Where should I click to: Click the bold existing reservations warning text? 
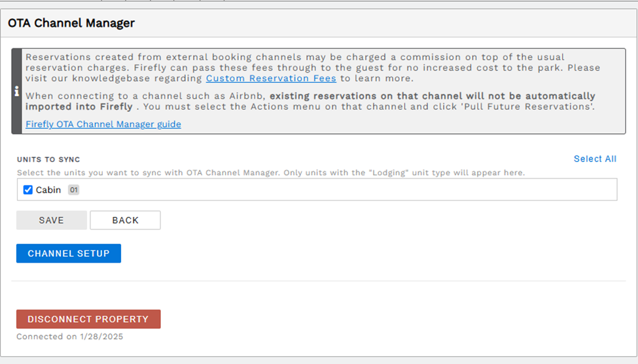[x=310, y=101]
